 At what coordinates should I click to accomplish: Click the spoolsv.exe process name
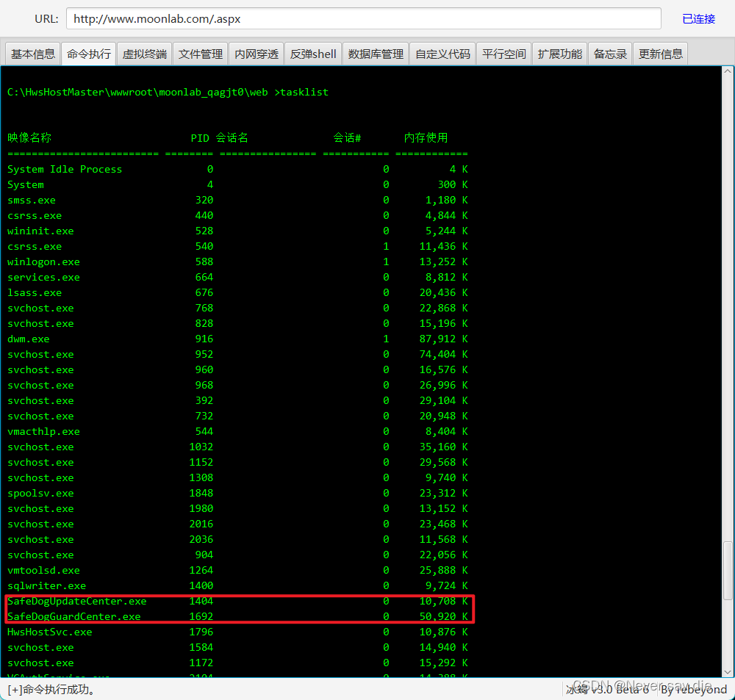click(40, 494)
